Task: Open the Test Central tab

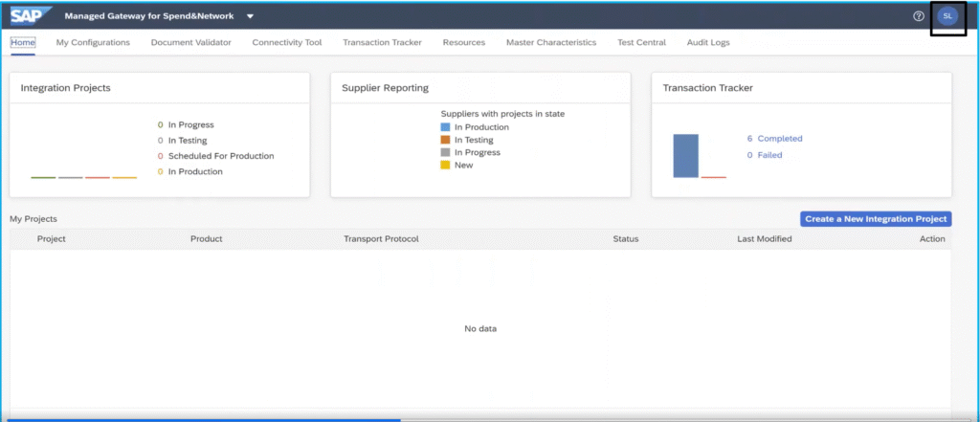Action: point(641,42)
